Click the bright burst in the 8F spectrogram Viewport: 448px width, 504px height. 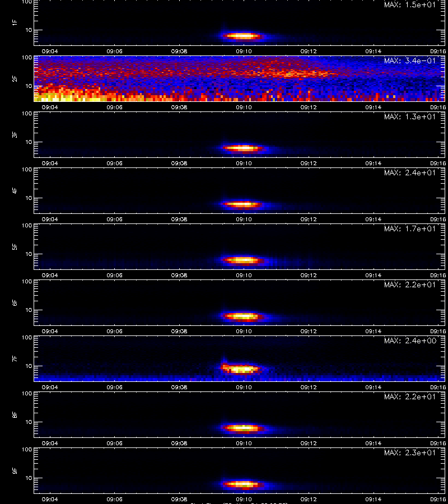pos(243,428)
